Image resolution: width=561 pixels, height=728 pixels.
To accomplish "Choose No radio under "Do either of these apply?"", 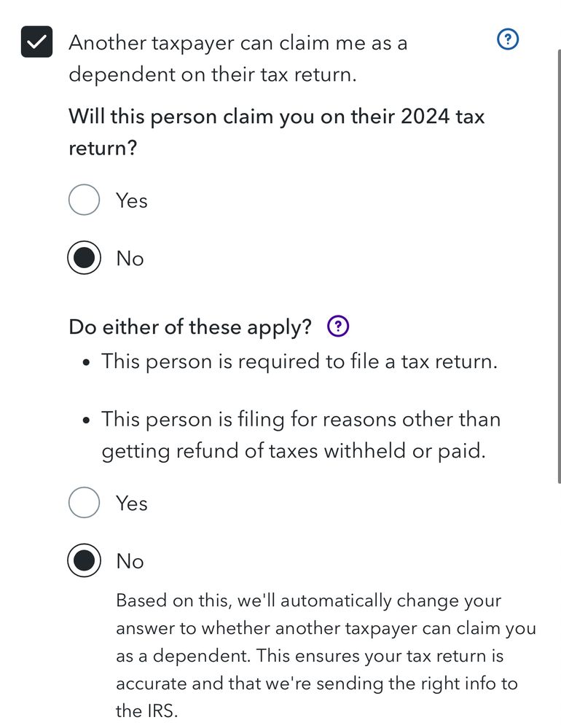I will 84,561.
